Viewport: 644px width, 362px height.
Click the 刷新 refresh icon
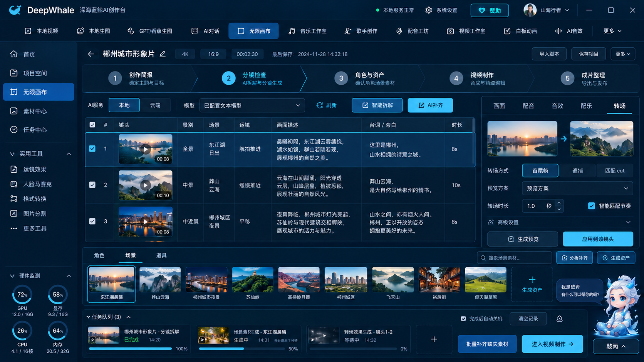(320, 105)
